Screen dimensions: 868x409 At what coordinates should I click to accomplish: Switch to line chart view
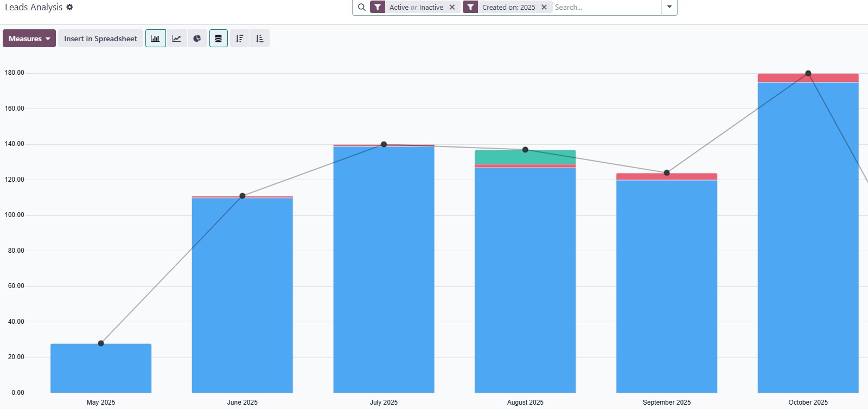(x=176, y=39)
